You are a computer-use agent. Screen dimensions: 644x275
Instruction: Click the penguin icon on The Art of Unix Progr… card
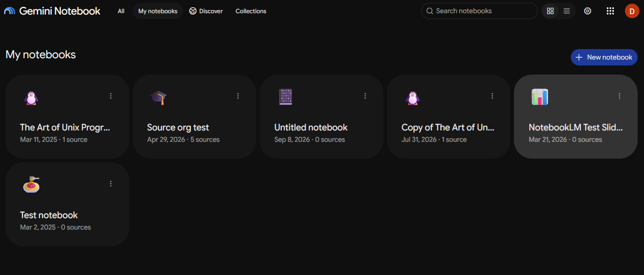(x=31, y=98)
